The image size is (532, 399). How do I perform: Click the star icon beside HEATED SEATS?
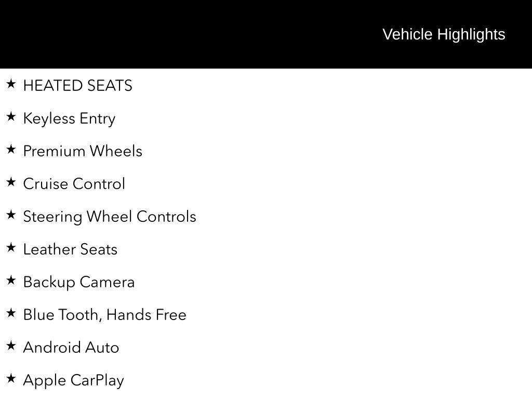pyautogui.click(x=11, y=84)
